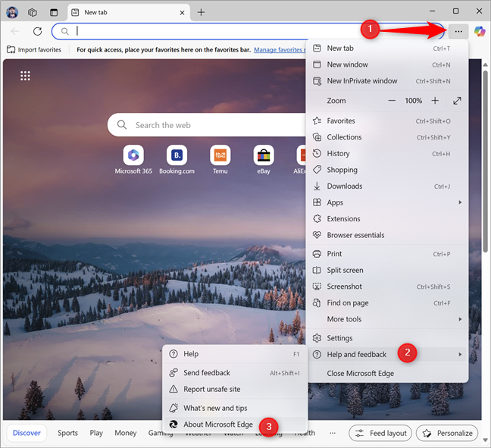The image size is (491, 448).
Task: Open Temu quick link tile
Action: [x=220, y=159]
